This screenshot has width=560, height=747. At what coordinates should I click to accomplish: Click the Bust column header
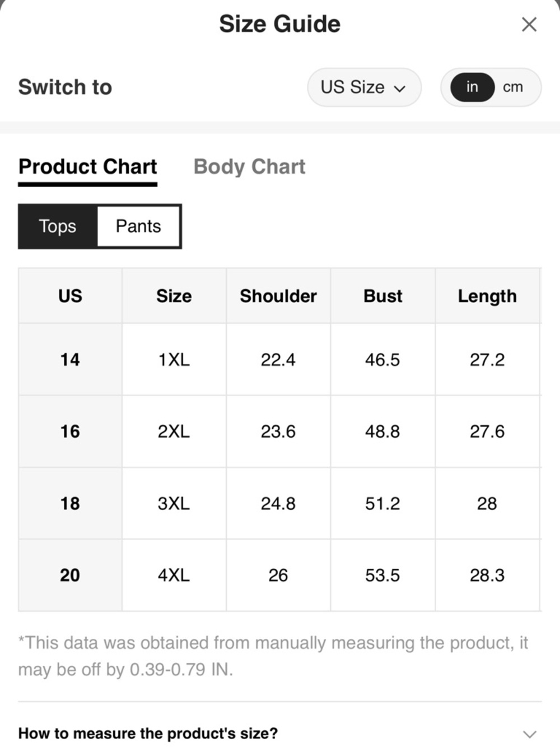tap(383, 296)
